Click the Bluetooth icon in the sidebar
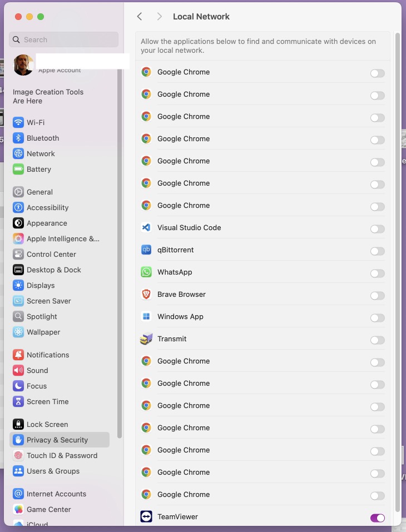This screenshot has height=532, width=406. (18, 138)
